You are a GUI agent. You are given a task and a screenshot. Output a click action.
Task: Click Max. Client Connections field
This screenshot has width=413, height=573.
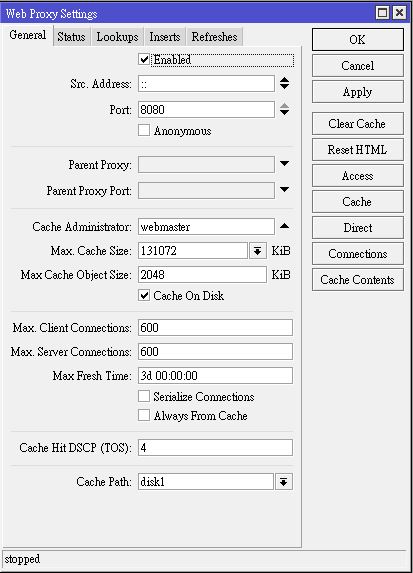215,327
